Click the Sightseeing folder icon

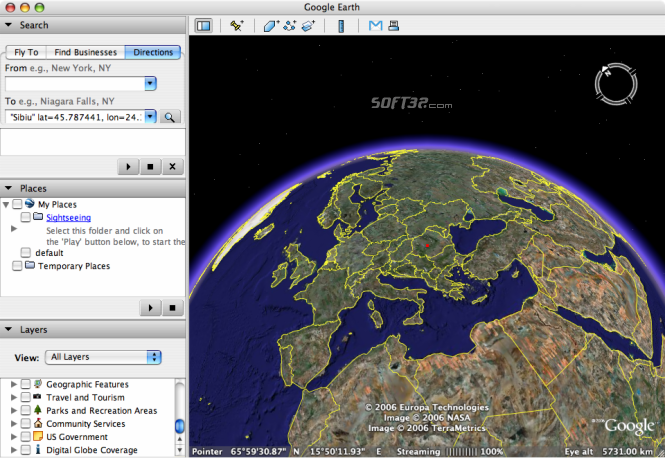click(x=38, y=217)
